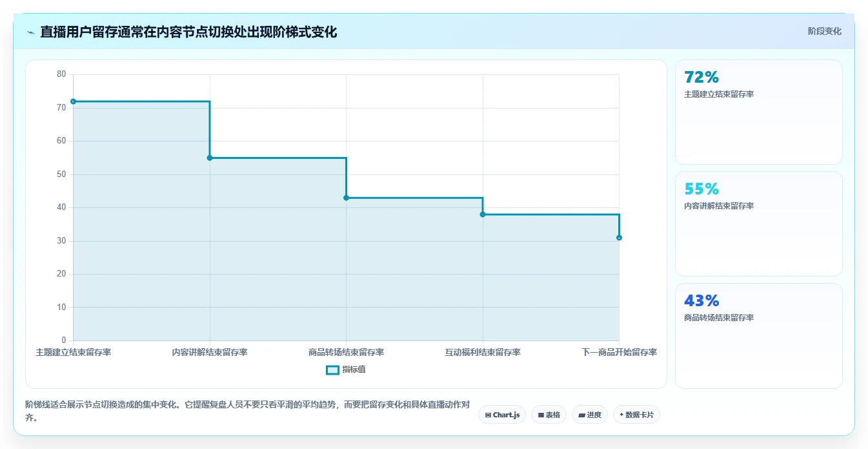The image size is (868, 449).
Task: Click 商品转场结束留存率 label under 43% card
Action: [x=719, y=318]
